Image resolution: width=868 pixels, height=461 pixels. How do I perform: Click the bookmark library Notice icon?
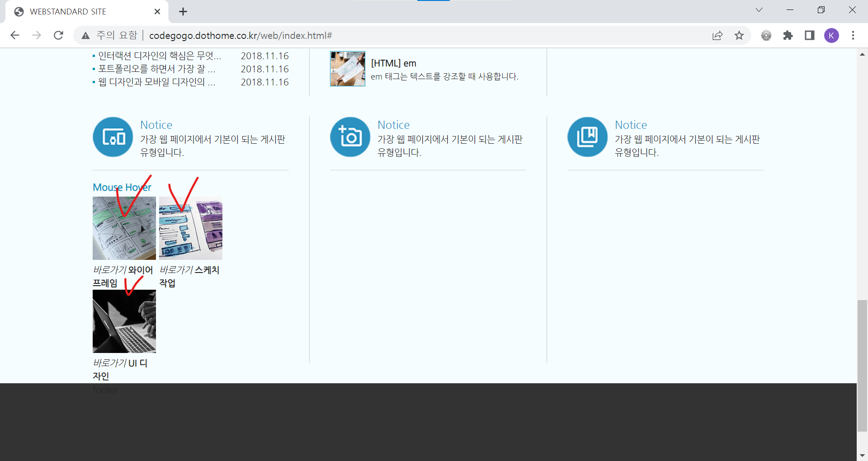[x=588, y=137]
